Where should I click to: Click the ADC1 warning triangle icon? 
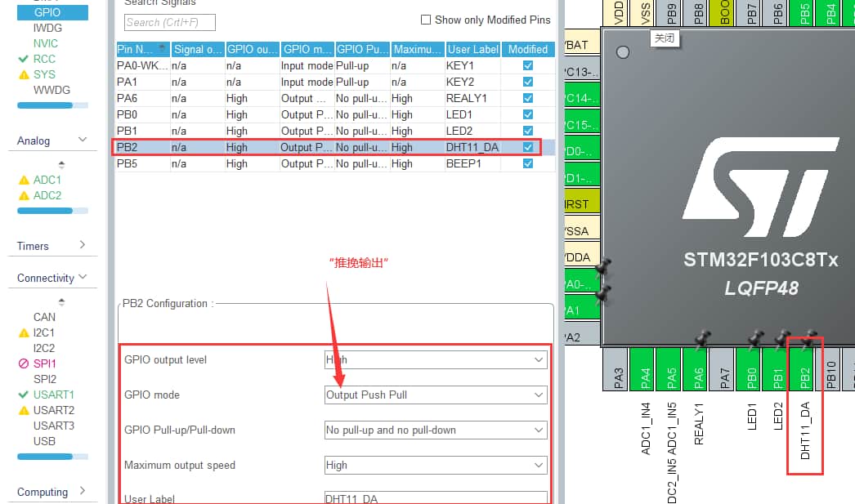(x=24, y=180)
